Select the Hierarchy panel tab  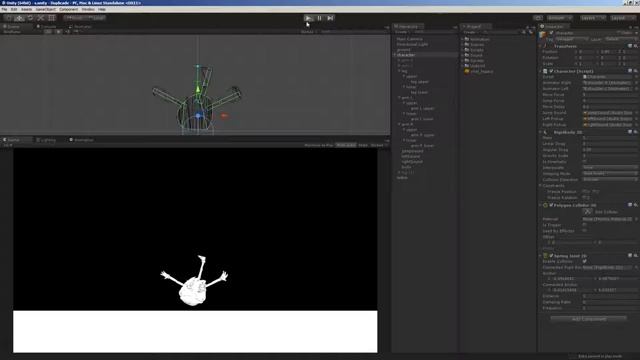(x=408, y=27)
